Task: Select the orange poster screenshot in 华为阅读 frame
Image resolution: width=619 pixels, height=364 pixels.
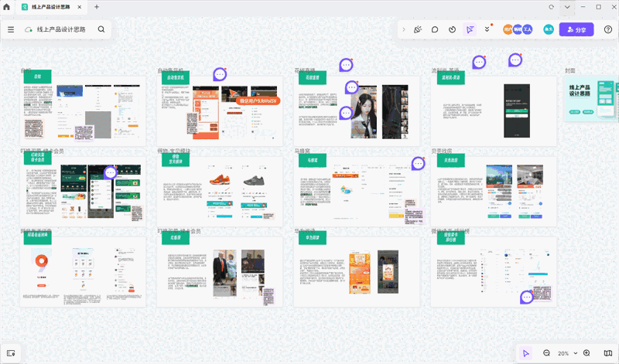Action: (360, 274)
